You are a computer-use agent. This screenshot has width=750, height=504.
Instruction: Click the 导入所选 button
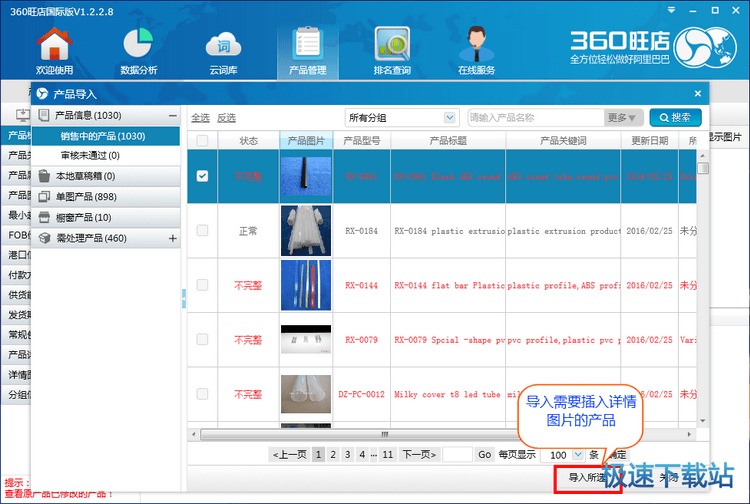point(588,478)
